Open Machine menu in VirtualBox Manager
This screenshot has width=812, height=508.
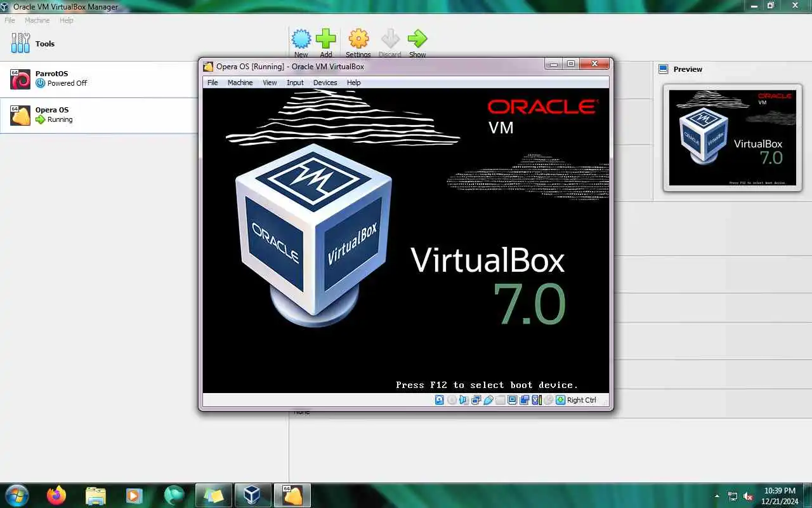click(37, 20)
